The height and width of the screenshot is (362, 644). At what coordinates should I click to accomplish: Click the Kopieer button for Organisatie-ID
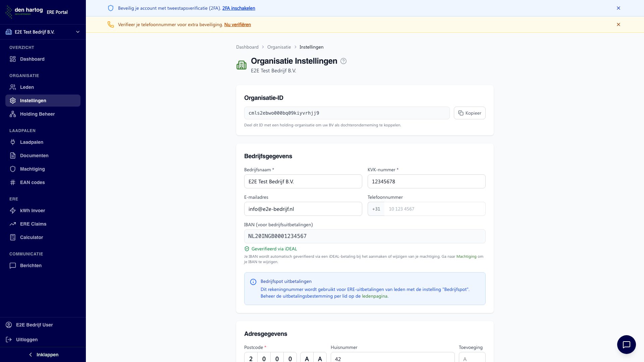(x=469, y=113)
